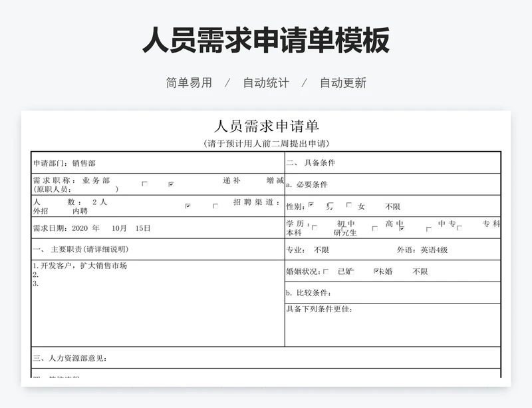
Task: Click empty duty line 2.
Action: click(36, 275)
